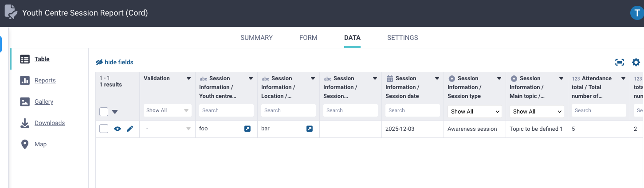Go to the SETTINGS tab
This screenshot has width=644, height=188.
(402, 38)
